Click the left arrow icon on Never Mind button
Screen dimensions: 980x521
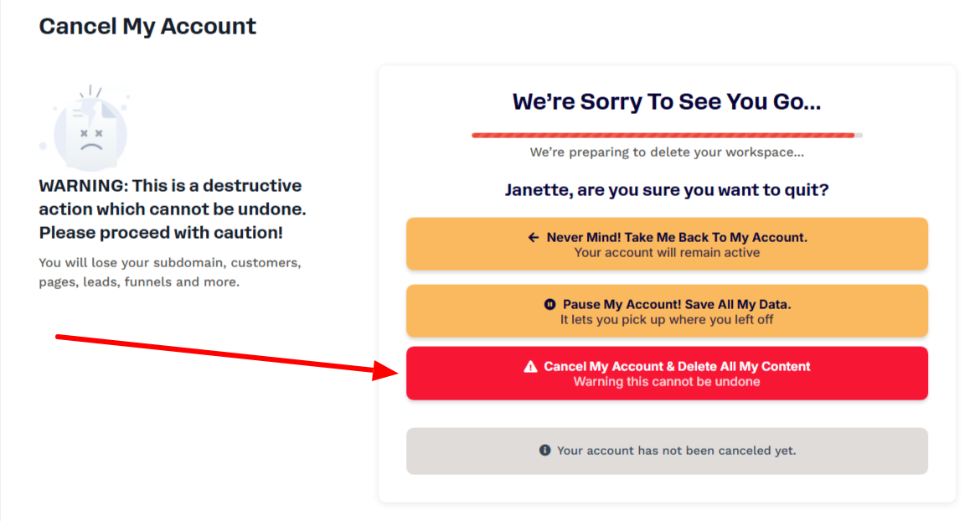533,237
